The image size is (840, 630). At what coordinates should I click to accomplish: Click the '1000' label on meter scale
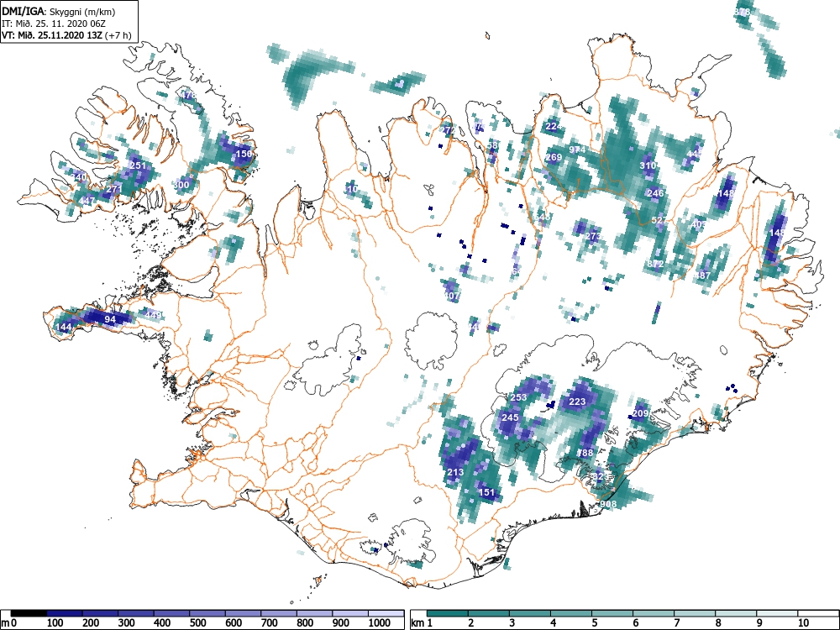[x=380, y=623]
